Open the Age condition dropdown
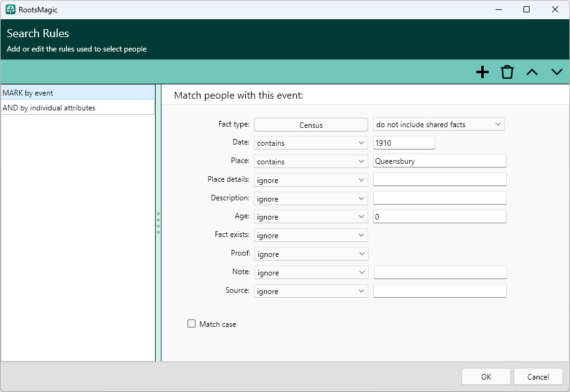570x392 pixels. point(311,216)
